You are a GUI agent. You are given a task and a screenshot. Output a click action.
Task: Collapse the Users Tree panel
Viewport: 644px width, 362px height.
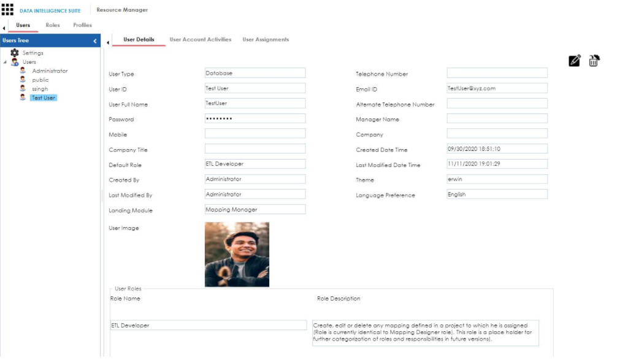tap(95, 40)
